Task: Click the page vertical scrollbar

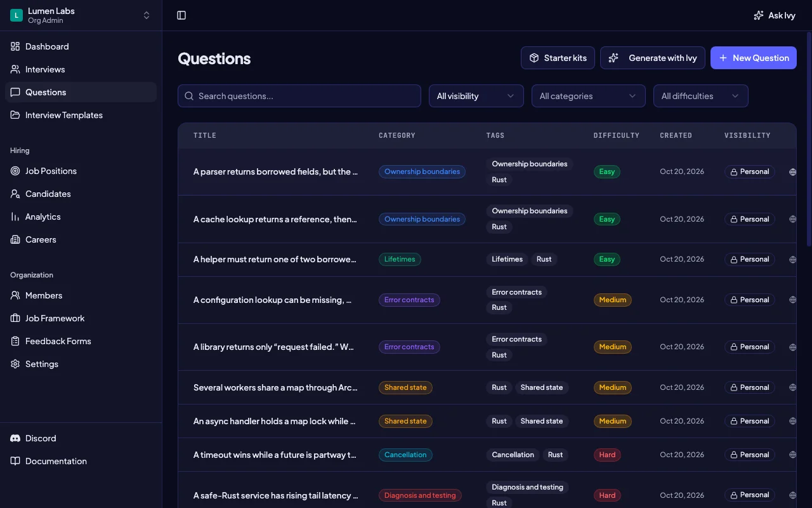Action: coord(809,139)
